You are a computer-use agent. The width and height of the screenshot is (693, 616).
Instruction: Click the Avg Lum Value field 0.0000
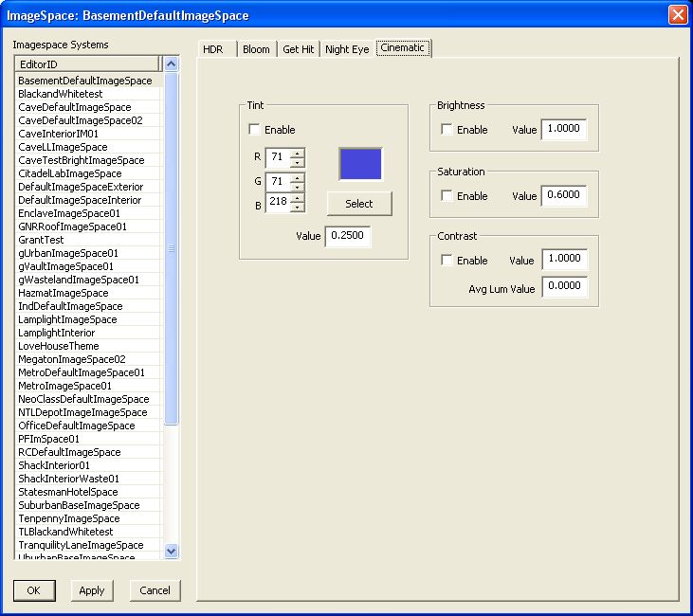tap(564, 286)
